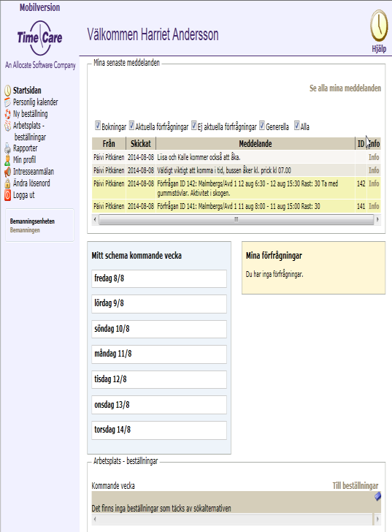Click the Förfrågan ID 142 message text
Viewport: 392px width, 532px height.
tap(247, 189)
